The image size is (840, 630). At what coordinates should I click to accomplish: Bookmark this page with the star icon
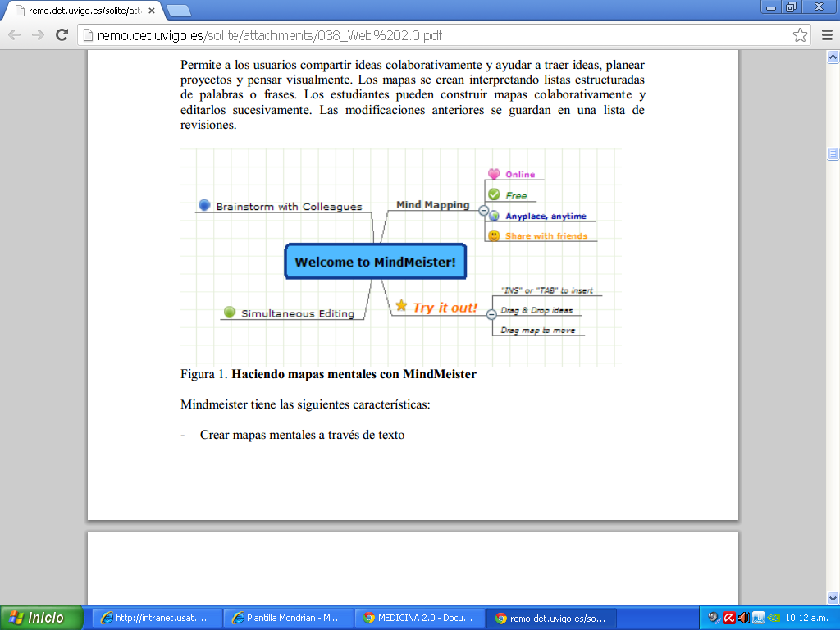point(800,35)
